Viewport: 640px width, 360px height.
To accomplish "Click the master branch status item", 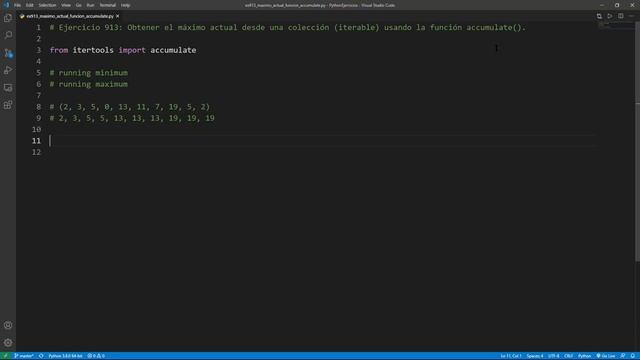I will (x=24, y=356).
